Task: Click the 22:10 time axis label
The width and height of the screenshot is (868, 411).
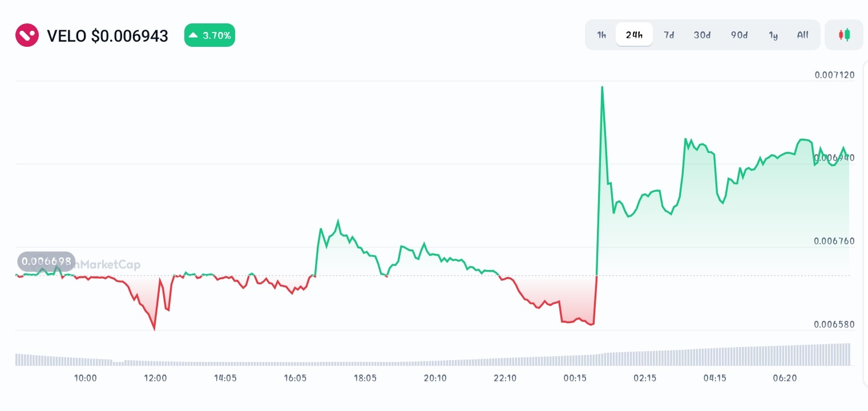Action: (505, 378)
